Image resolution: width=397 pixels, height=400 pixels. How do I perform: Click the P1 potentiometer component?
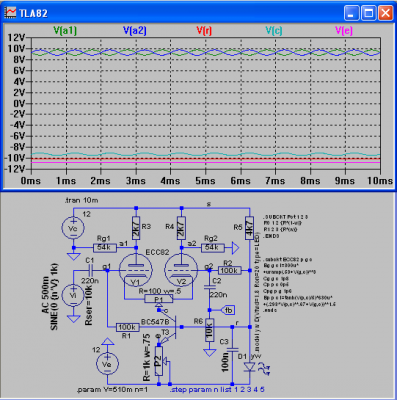point(159,299)
